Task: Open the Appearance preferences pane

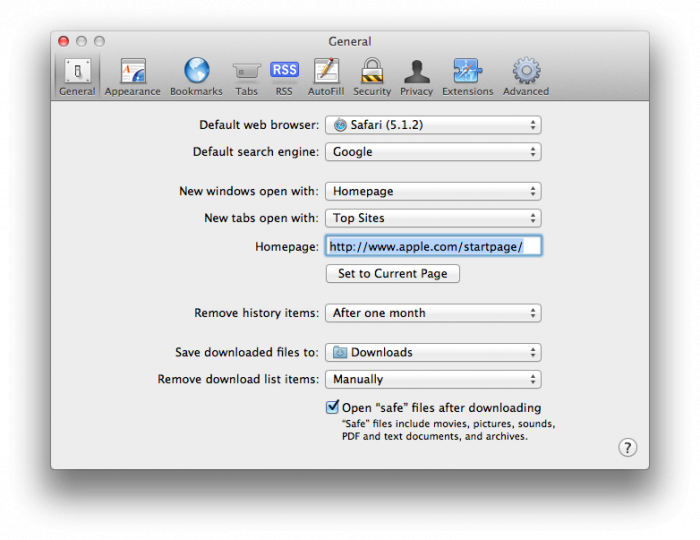Action: [132, 77]
